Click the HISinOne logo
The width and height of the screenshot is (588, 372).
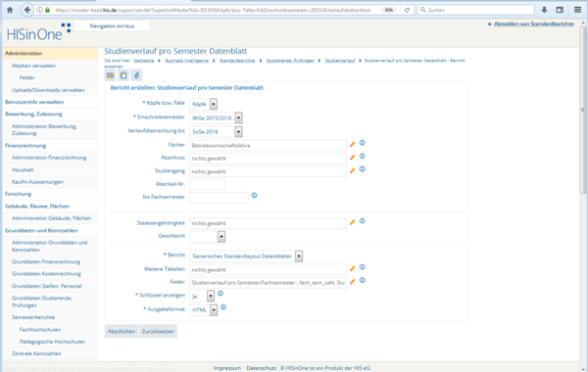(38, 33)
